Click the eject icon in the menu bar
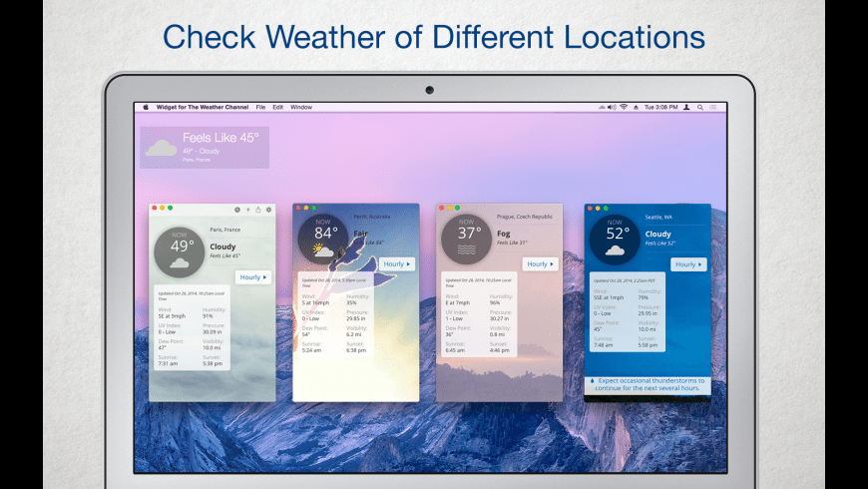Viewport: 868px width, 489px height. tap(636, 108)
